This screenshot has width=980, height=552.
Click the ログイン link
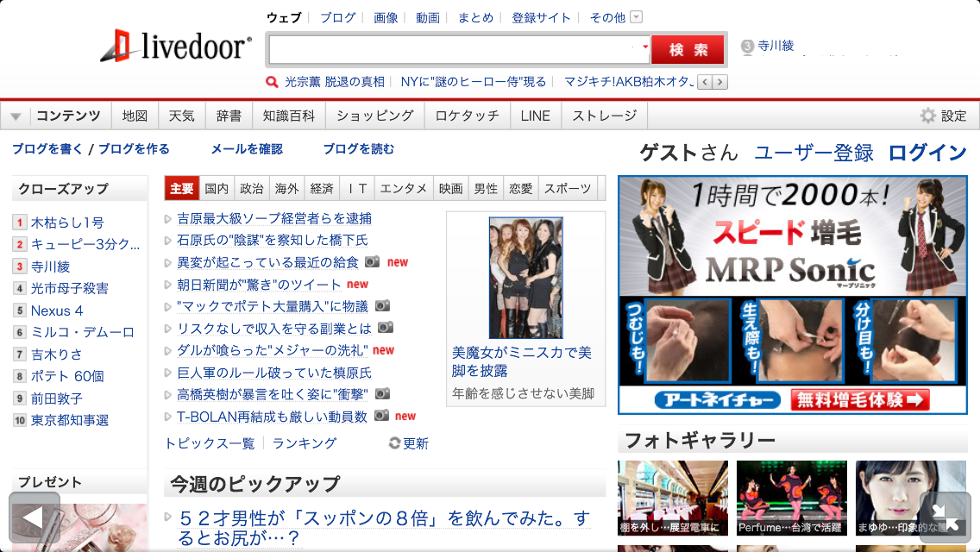(x=927, y=153)
